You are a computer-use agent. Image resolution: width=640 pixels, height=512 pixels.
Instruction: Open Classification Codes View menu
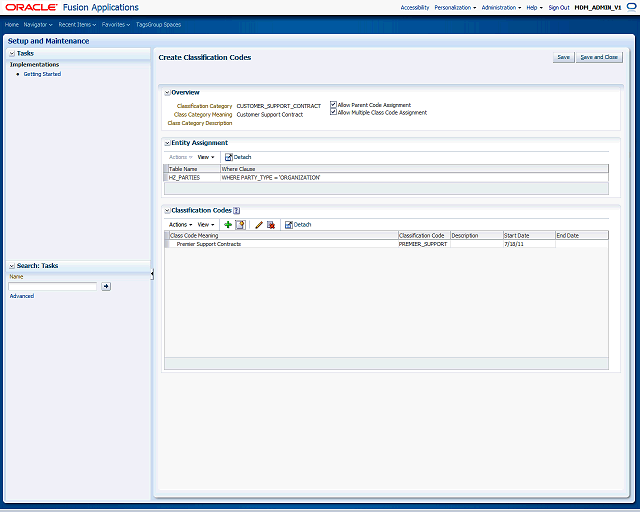206,225
